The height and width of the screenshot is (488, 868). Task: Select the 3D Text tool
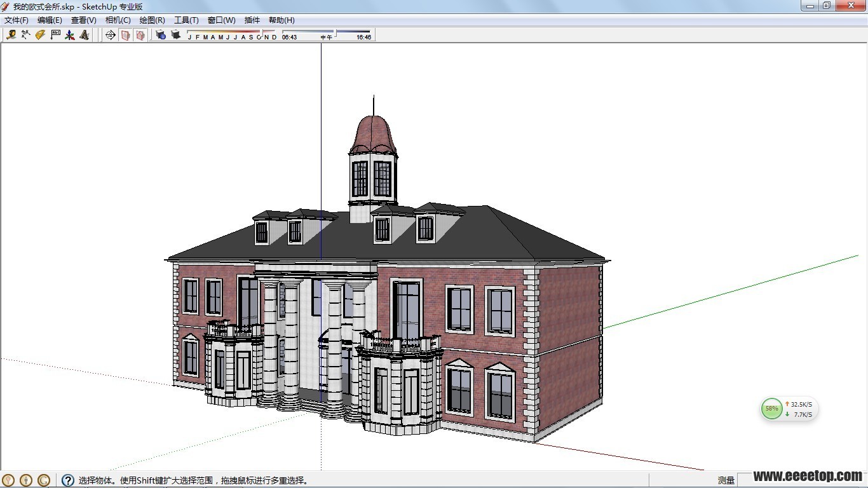pos(85,35)
